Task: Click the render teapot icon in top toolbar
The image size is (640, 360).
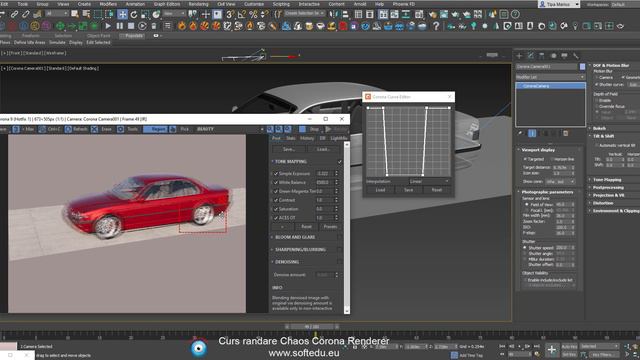Action: coord(455,15)
